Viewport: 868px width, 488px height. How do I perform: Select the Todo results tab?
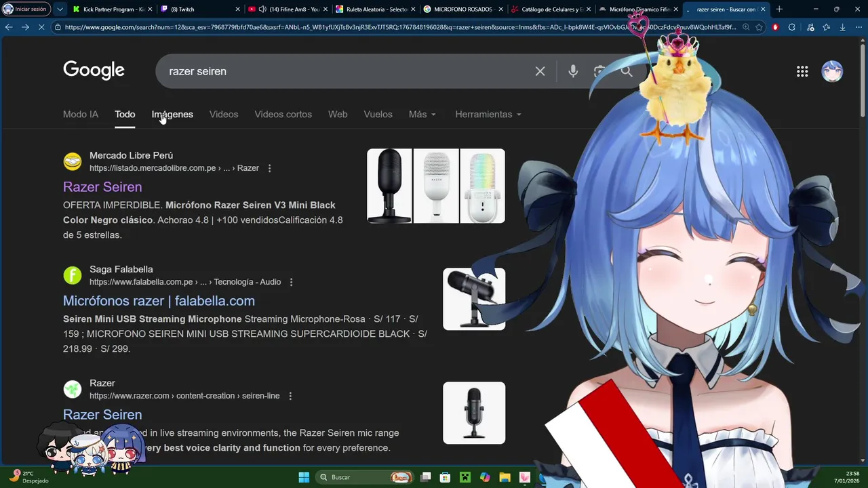(125, 115)
